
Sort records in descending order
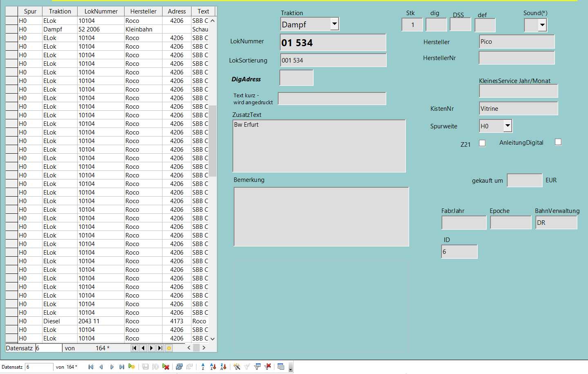[x=223, y=367]
